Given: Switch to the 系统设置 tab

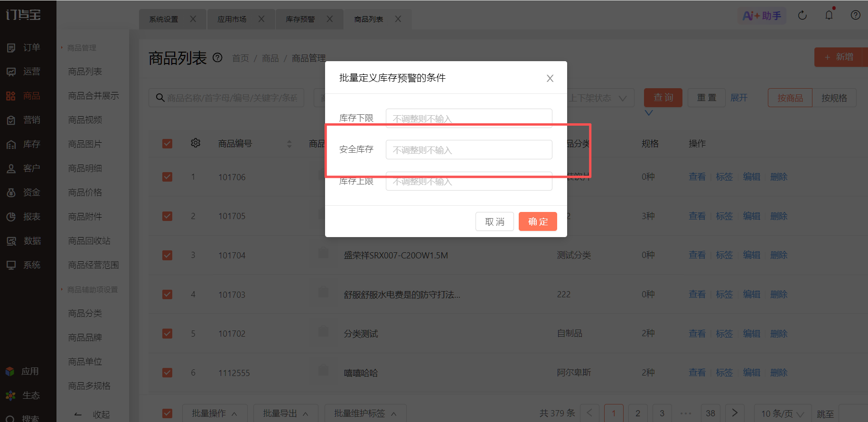Looking at the screenshot, I should pyautogui.click(x=164, y=19).
